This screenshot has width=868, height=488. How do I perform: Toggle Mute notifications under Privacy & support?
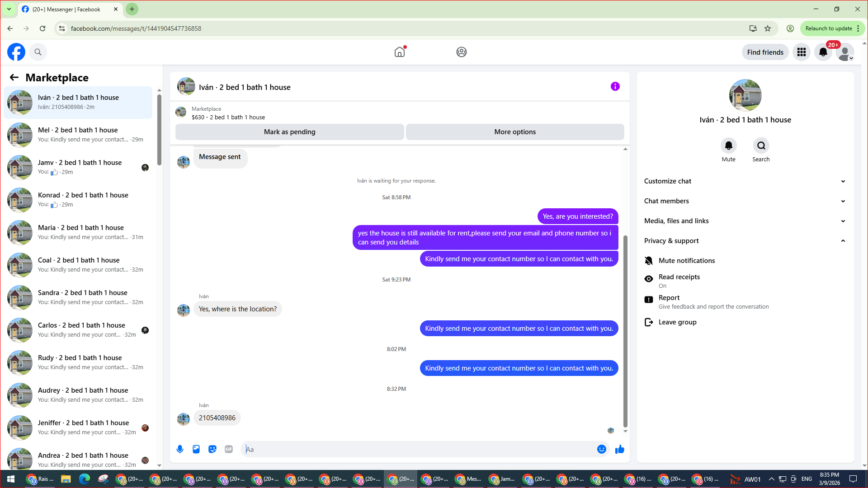click(686, 261)
